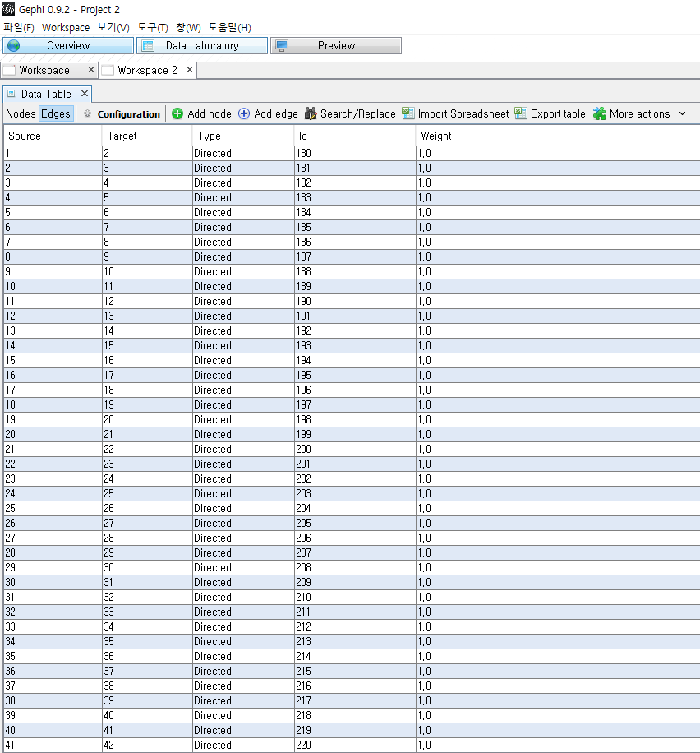Open the Preview mode button

[336, 46]
